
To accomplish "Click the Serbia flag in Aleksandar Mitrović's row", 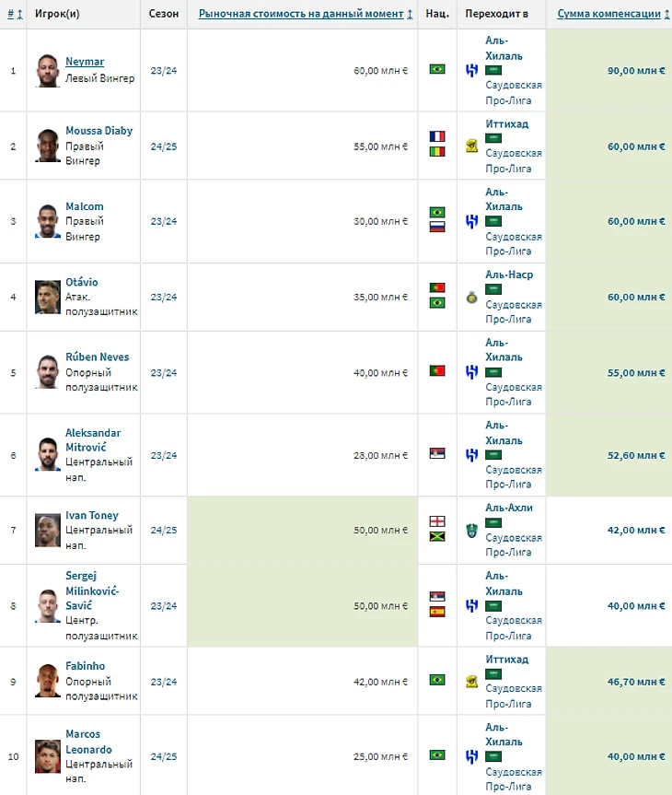I will tap(437, 453).
